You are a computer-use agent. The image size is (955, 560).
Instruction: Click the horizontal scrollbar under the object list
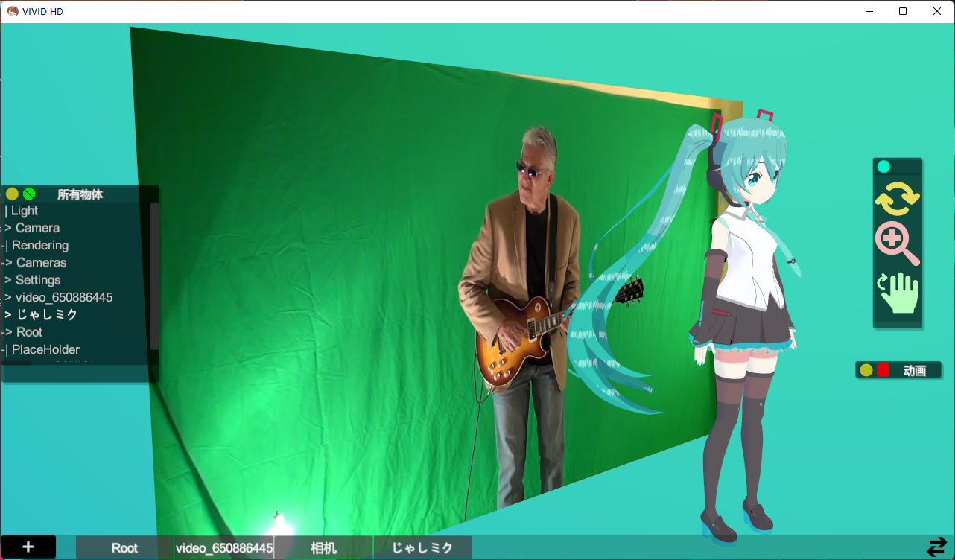pyautogui.click(x=16, y=363)
